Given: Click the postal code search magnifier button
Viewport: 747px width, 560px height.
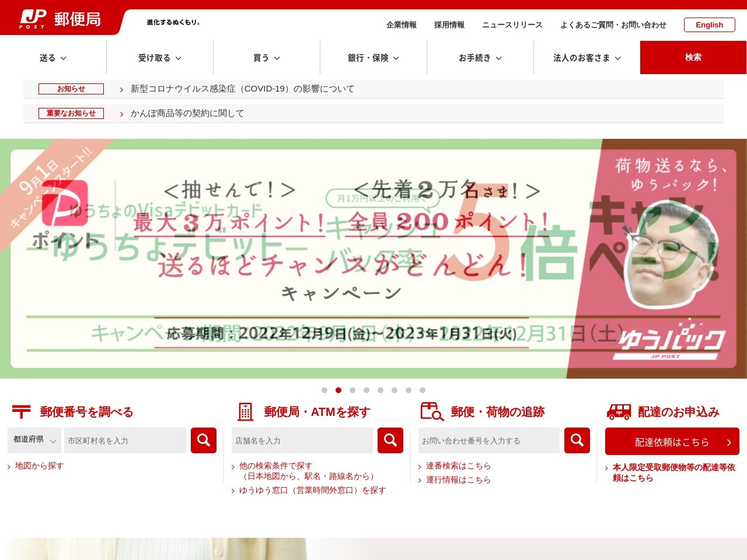Looking at the screenshot, I should coord(204,440).
